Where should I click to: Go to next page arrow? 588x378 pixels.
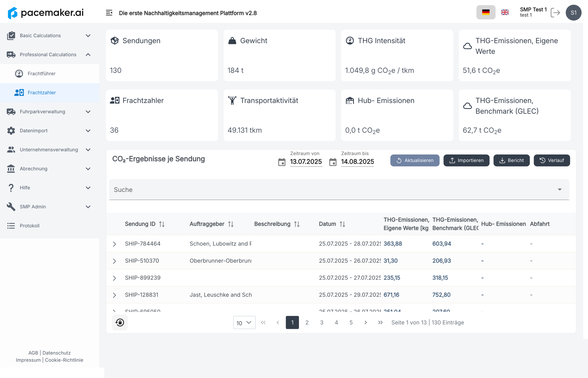366,323
